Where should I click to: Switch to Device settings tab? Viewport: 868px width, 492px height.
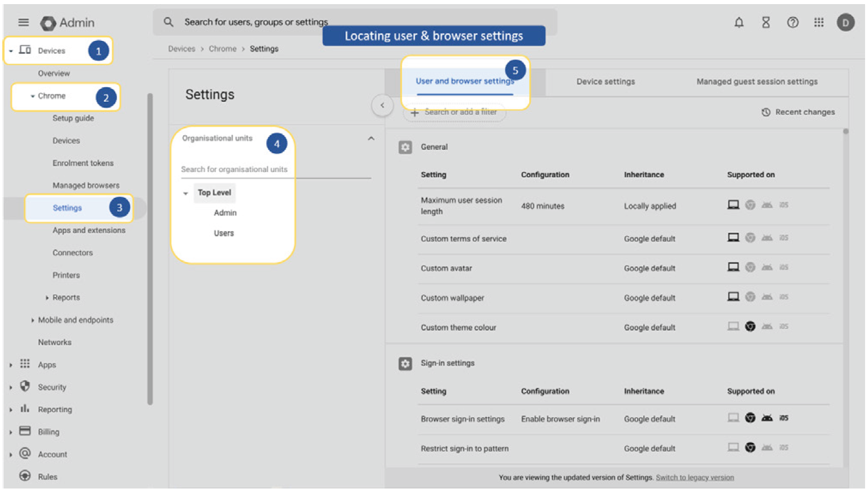[x=605, y=81]
